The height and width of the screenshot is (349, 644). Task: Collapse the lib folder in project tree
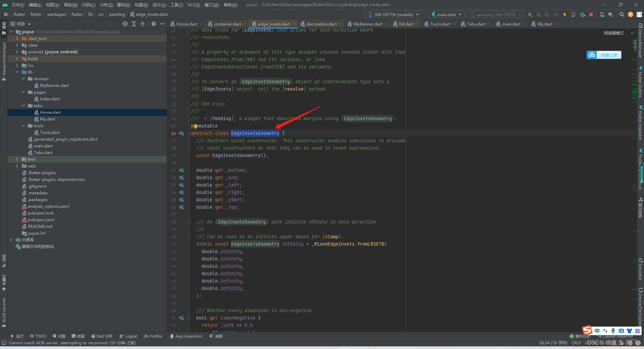(x=17, y=72)
